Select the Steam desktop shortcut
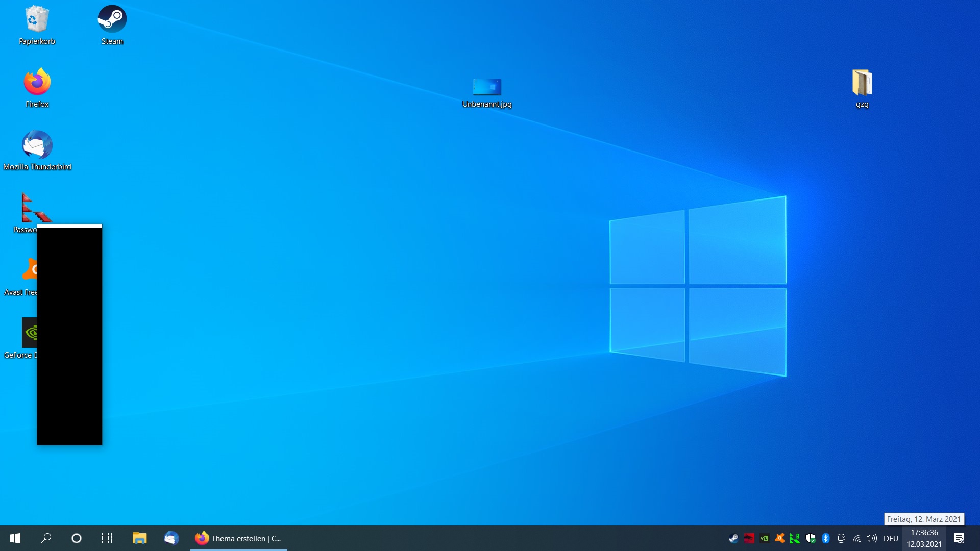Viewport: 980px width, 551px height. (112, 20)
